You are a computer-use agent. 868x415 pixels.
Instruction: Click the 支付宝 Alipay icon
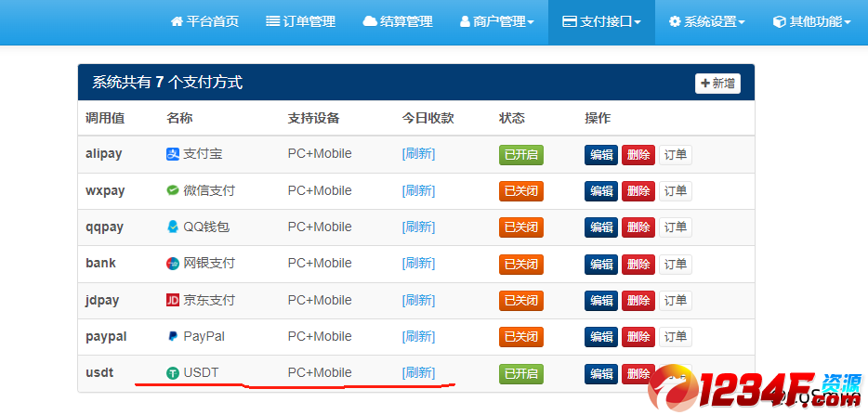[173, 154]
